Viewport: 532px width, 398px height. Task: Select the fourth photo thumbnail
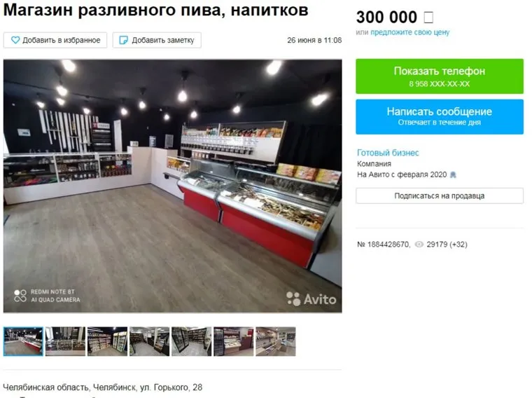pos(149,341)
